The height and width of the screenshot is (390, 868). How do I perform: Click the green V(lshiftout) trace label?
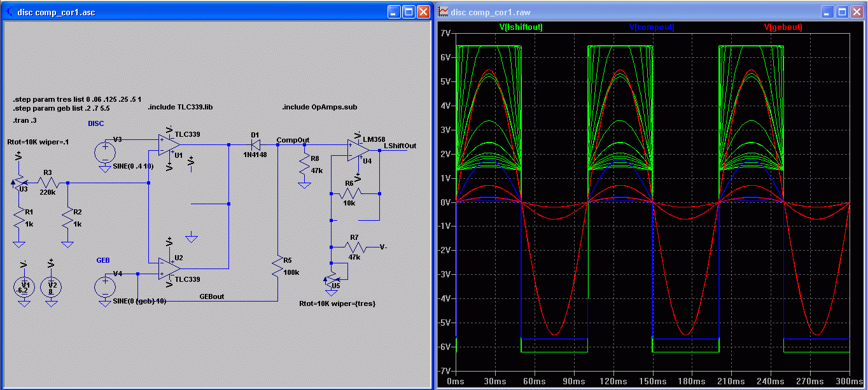pos(521,27)
